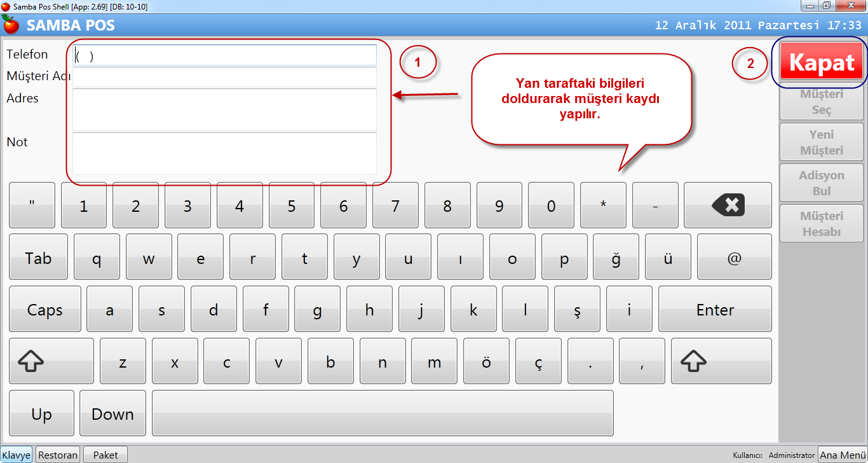Switch to the Paket tab

(x=105, y=455)
